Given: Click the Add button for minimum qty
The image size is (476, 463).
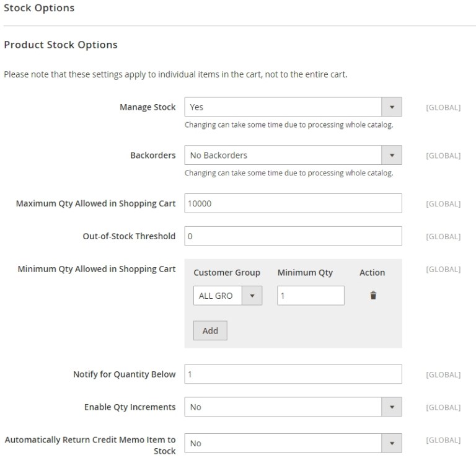Looking at the screenshot, I should (x=210, y=330).
